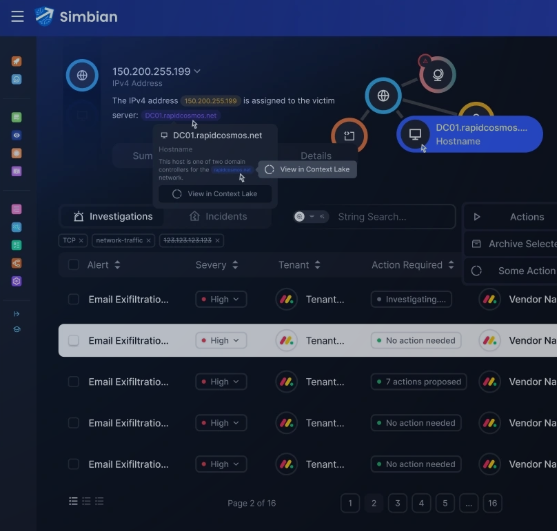This screenshot has width=557, height=531.
Task: Tick the checkbox of the first Email Exfiltration row
Action: point(73,299)
